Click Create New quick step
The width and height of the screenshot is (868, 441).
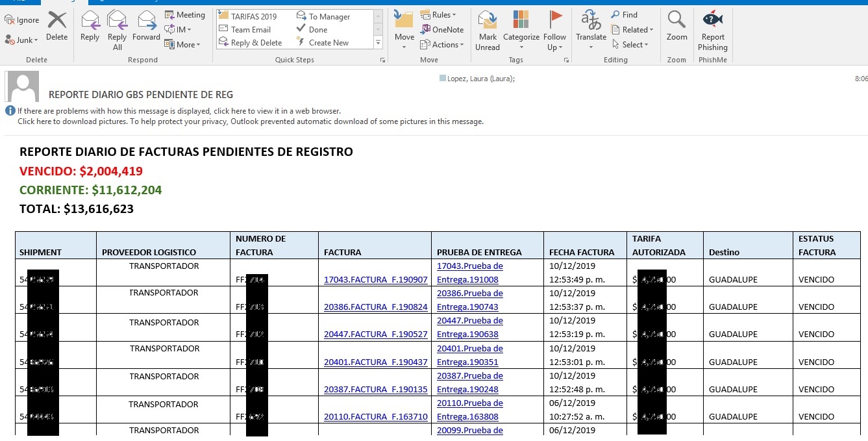pos(323,43)
